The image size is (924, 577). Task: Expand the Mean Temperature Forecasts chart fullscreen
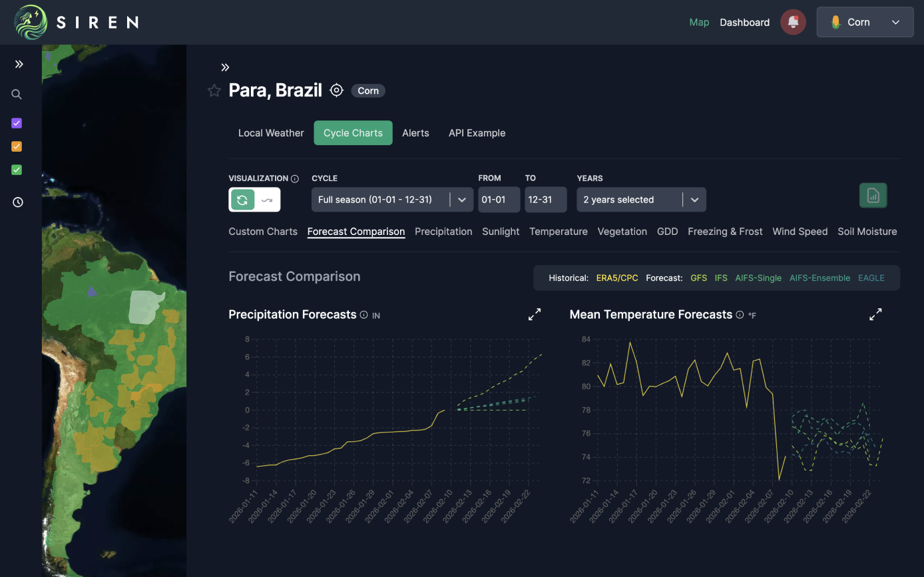[x=875, y=315]
